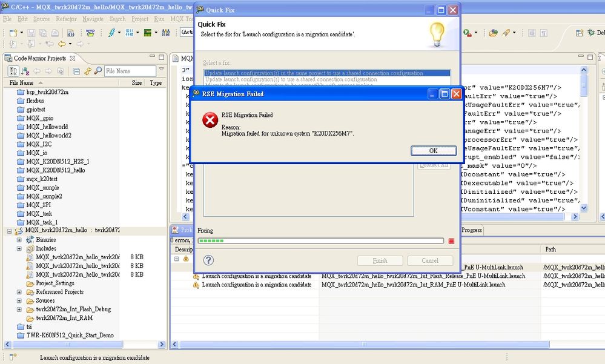Select the highlighted 'Update launch configuration(s) in the same project' fix

[x=327, y=73]
